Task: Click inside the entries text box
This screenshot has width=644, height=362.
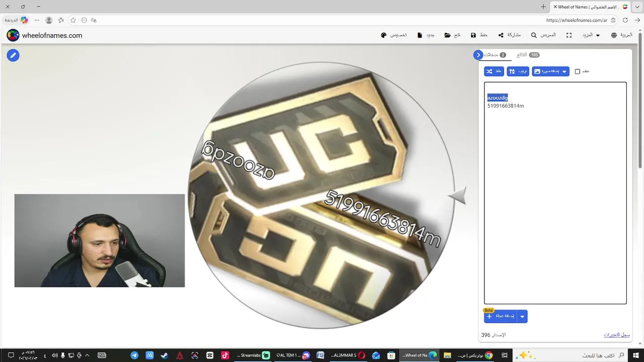Action: point(555,193)
